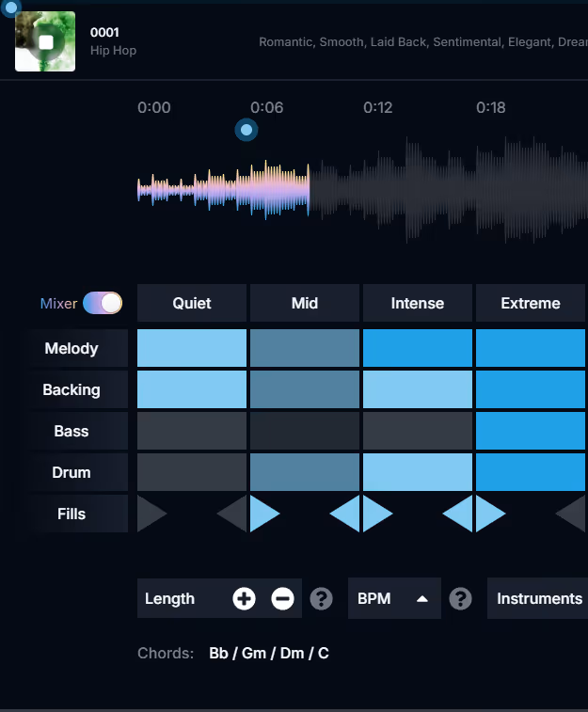This screenshot has height=712, width=588.
Task: Click the Bass row label
Action: pos(72,431)
